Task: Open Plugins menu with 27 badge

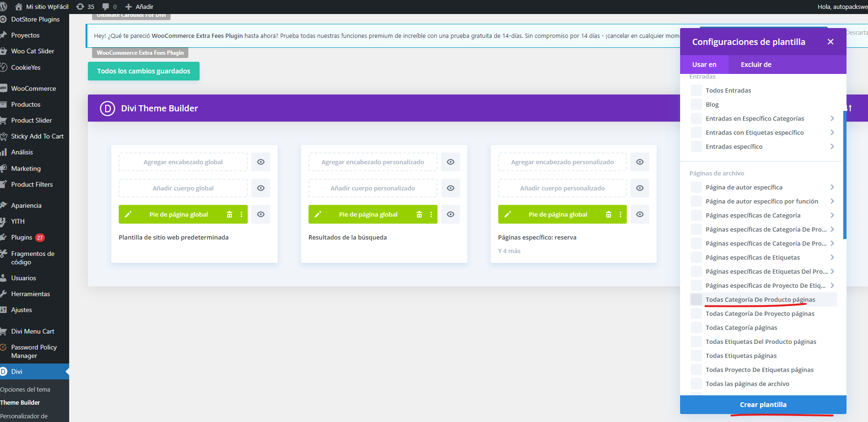Action: (28, 237)
